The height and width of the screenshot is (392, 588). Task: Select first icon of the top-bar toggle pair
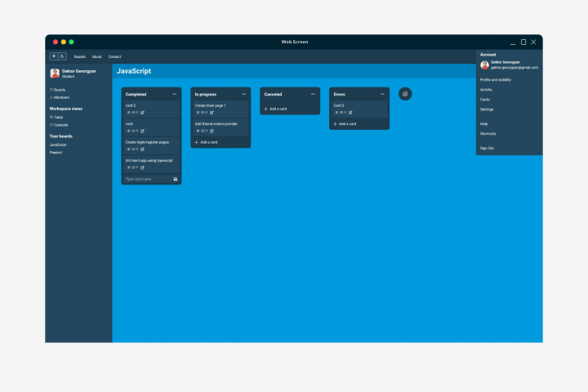54,56
